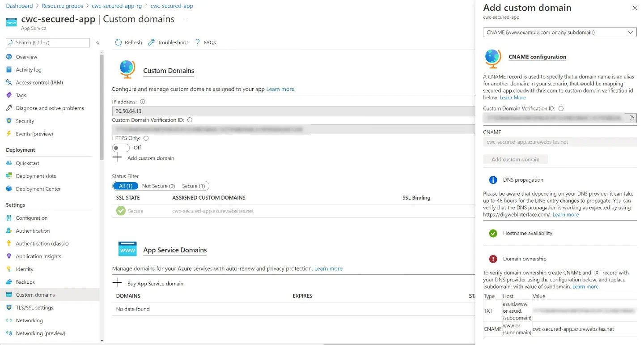Image resolution: width=644 pixels, height=345 pixels.
Task: Click the Search (Ctrl+/) field
Action: pyautogui.click(x=48, y=43)
